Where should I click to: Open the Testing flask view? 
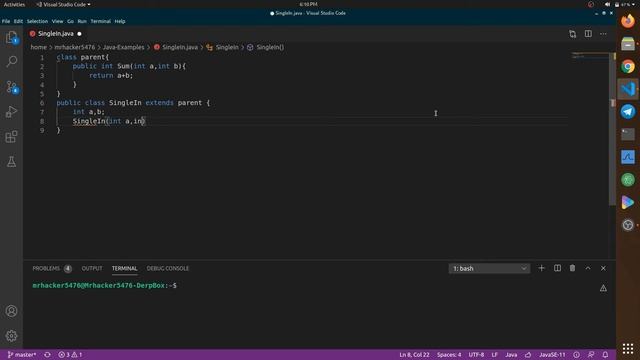[11, 162]
